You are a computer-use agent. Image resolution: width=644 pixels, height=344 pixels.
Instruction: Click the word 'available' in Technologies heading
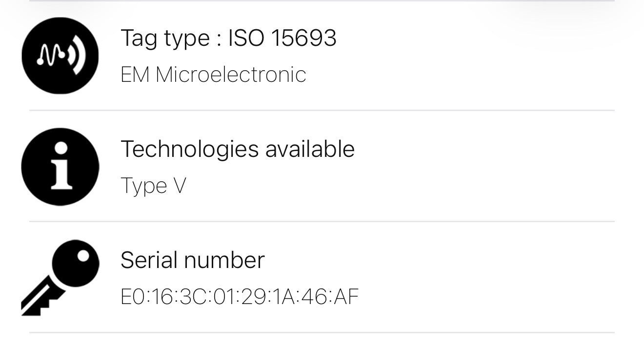tap(310, 149)
